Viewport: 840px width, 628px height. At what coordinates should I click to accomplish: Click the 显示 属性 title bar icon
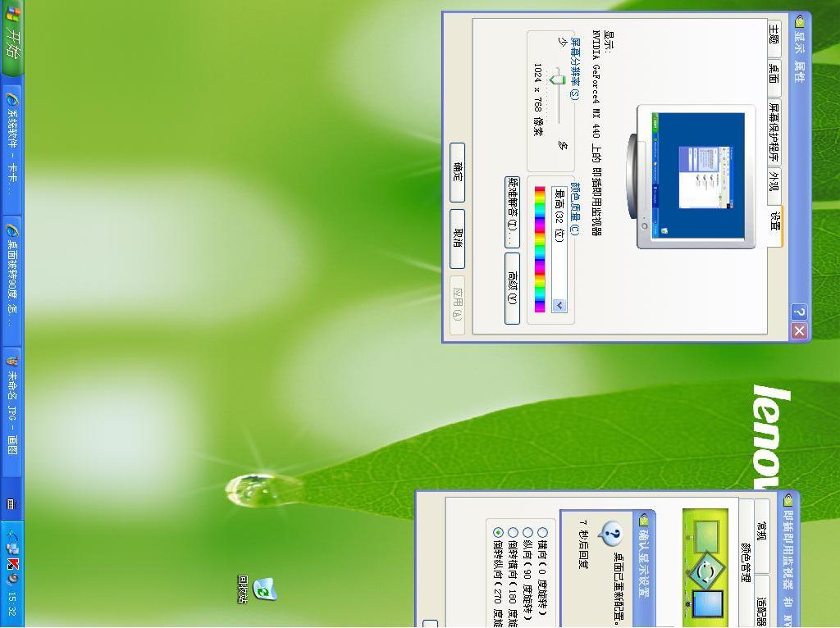point(799,21)
